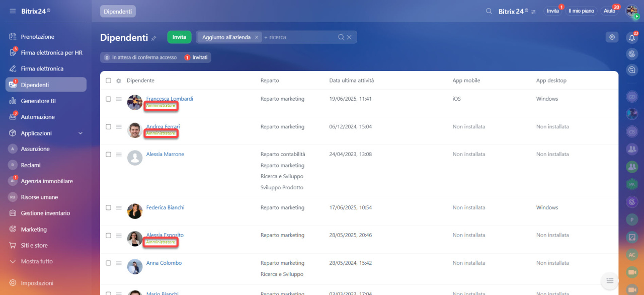This screenshot has height=295, width=644.
Task: Open row actions menu for Alessia Marrone
Action: coord(119,155)
